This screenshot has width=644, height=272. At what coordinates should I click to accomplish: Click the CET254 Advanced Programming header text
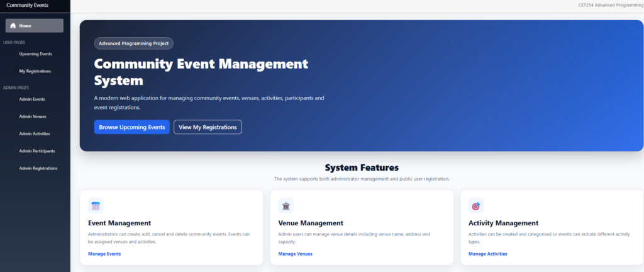[611, 5]
